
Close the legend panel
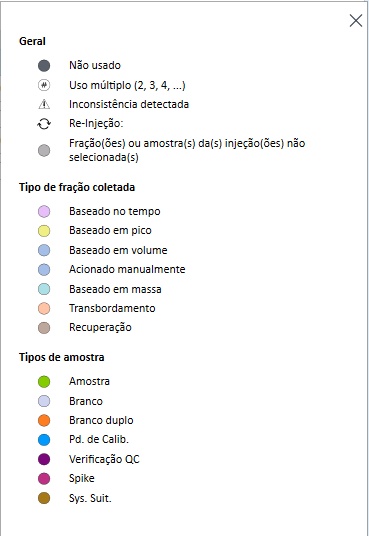coord(356,21)
